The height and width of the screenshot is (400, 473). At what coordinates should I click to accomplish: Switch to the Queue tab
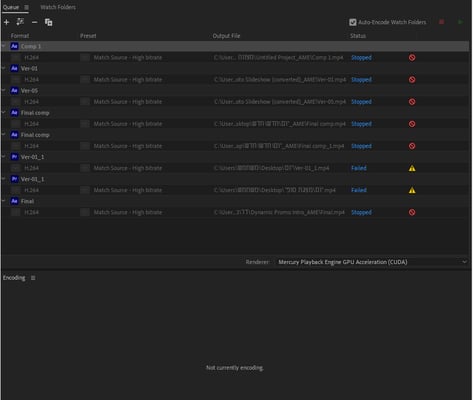click(11, 7)
